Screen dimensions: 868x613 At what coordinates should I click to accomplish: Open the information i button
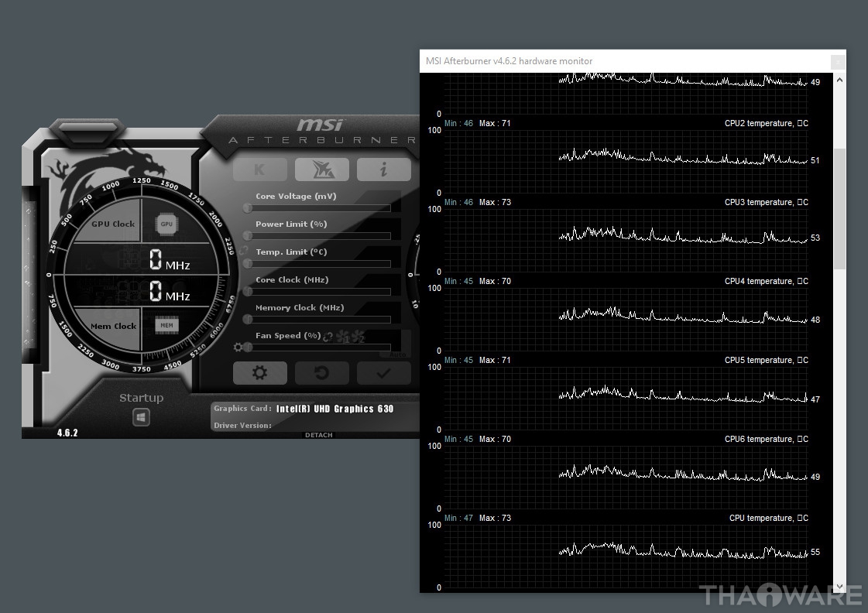(383, 170)
